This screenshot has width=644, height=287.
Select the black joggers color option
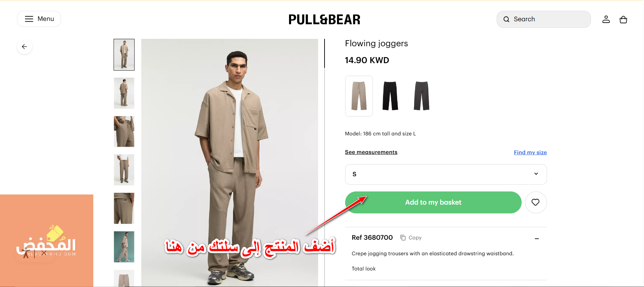pos(390,96)
